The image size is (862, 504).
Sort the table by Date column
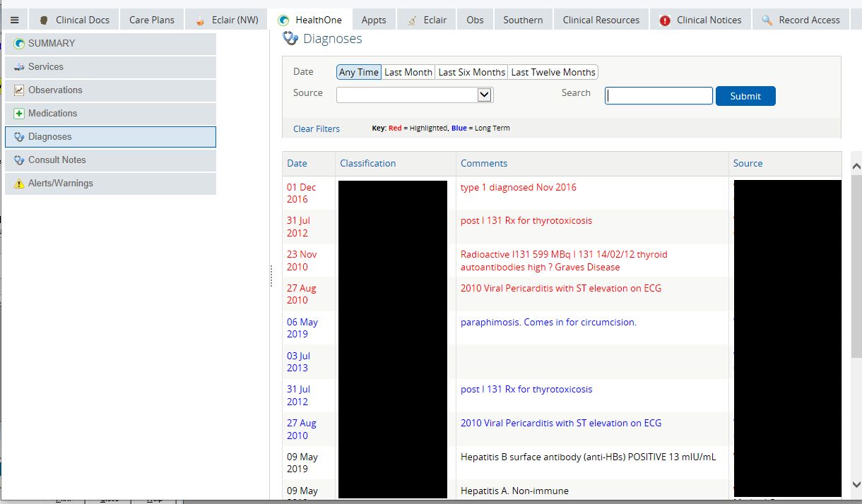[297, 163]
